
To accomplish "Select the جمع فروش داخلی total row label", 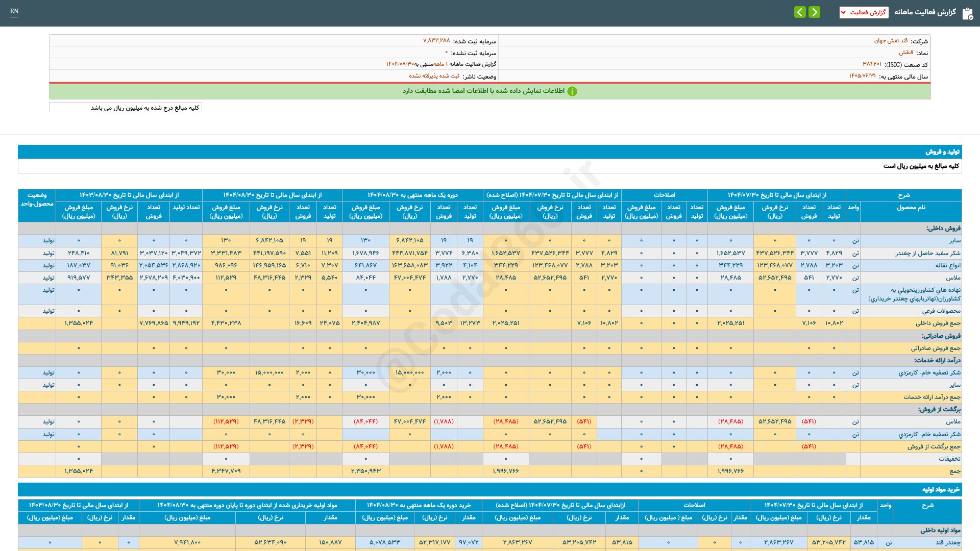I will click(x=938, y=323).
